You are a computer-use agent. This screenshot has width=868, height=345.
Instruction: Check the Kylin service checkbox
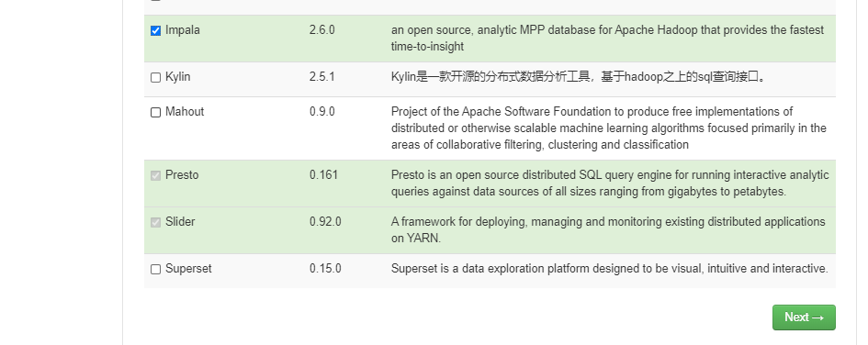(x=155, y=78)
